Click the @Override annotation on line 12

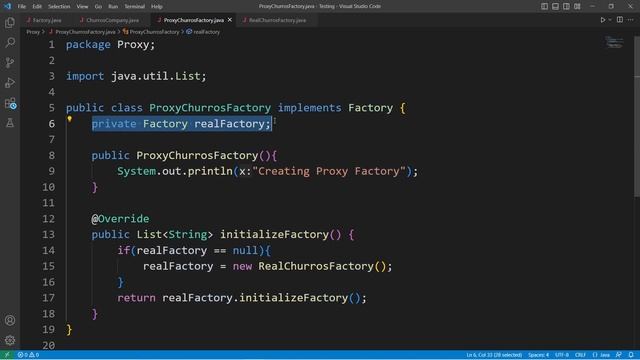[x=120, y=219]
